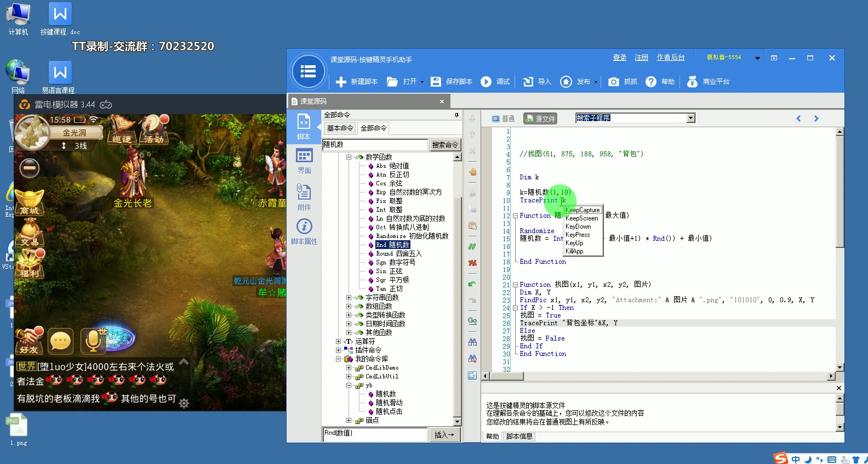Screen dimensions: 868x464
Task: Open the 附件 attachments sidebar panel
Action: tap(304, 197)
